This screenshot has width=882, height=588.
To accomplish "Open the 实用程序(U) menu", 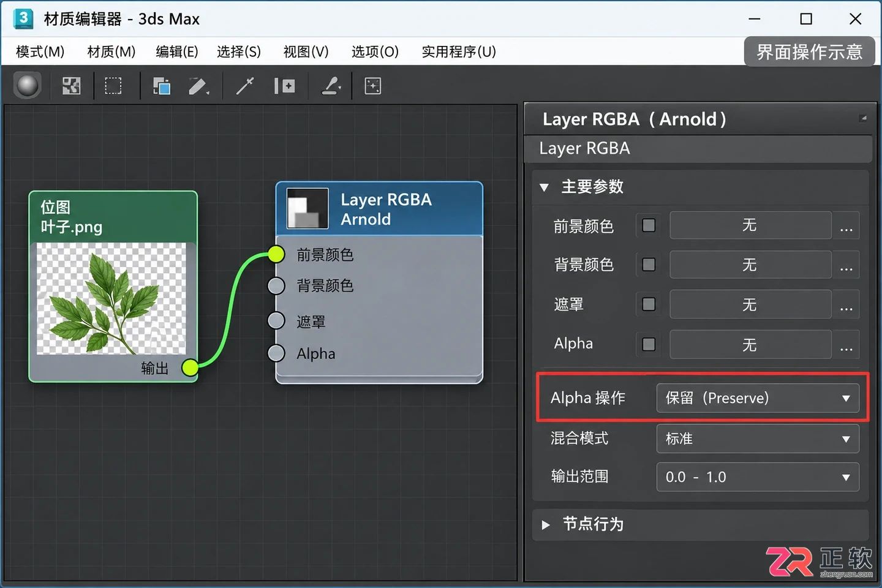I will tap(459, 52).
